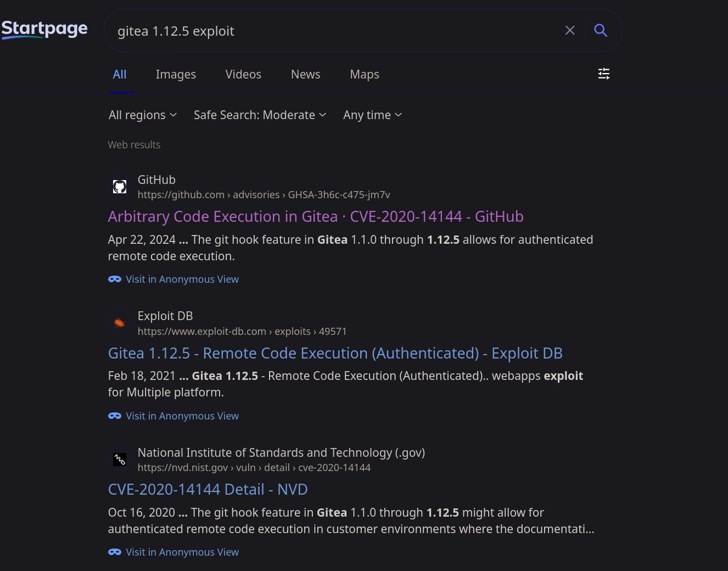
Task: Switch to the Videos tab
Action: pos(243,74)
